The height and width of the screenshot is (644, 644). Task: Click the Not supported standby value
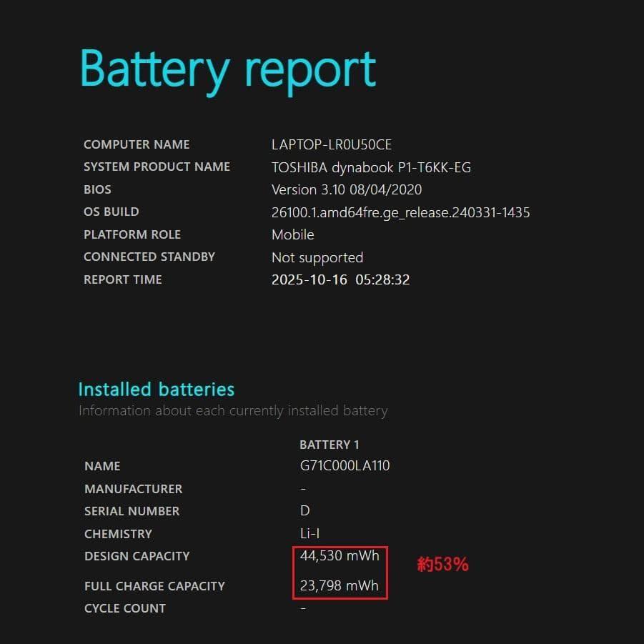click(317, 257)
